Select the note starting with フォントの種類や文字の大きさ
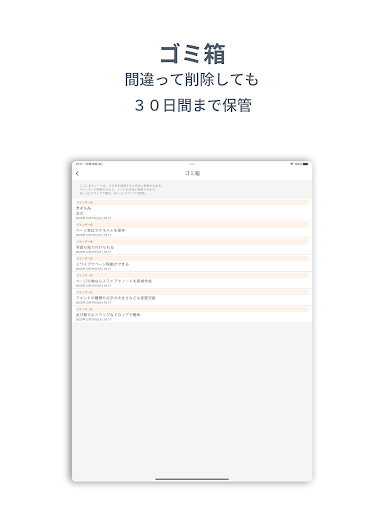Image resolution: width=384 pixels, height=512 pixels. point(192,297)
